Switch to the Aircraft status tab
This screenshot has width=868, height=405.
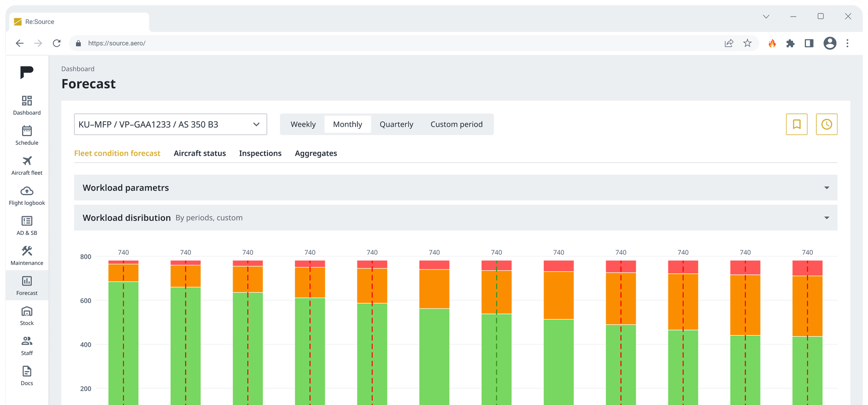coord(200,153)
